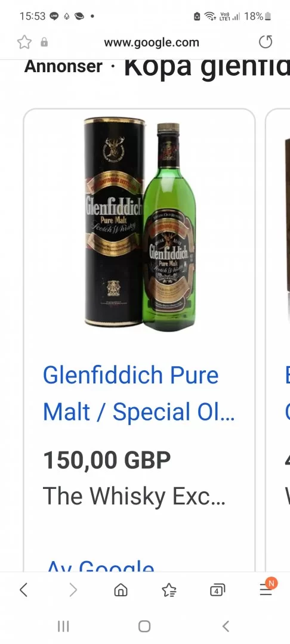Reload the page with the refresh icon
Viewport: 290px width, 644px height.
[x=266, y=42]
